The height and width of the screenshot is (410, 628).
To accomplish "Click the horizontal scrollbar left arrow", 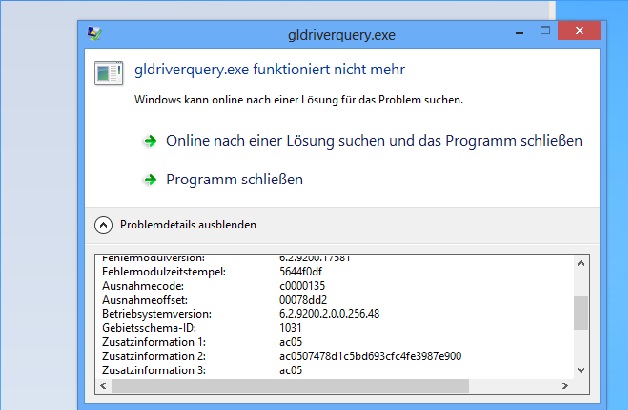I will [103, 386].
